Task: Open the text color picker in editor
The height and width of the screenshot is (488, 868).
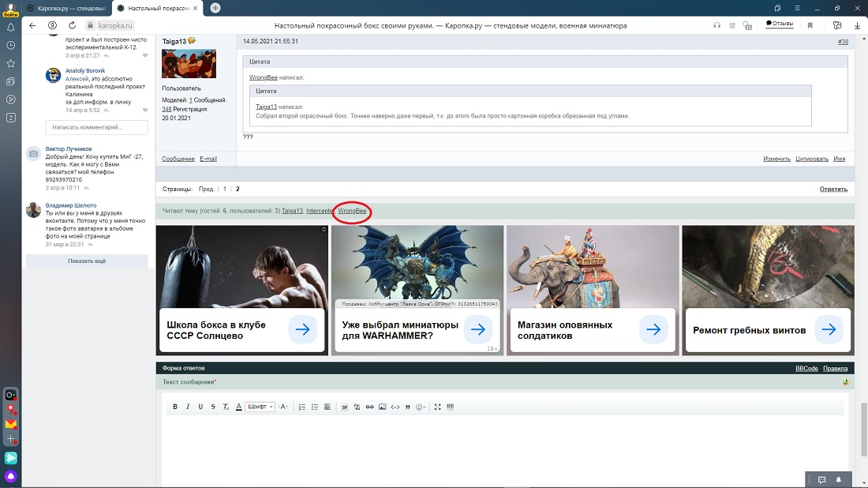Action: 239,407
